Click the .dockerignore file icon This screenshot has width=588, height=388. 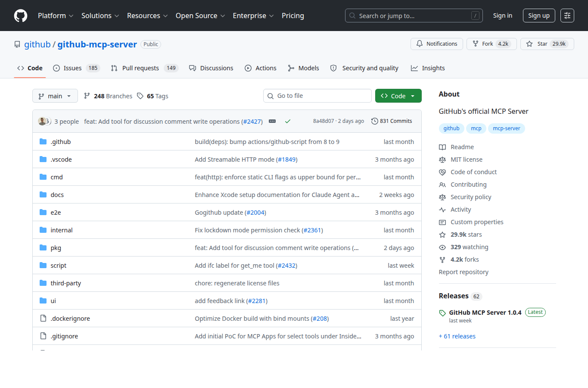click(43, 318)
